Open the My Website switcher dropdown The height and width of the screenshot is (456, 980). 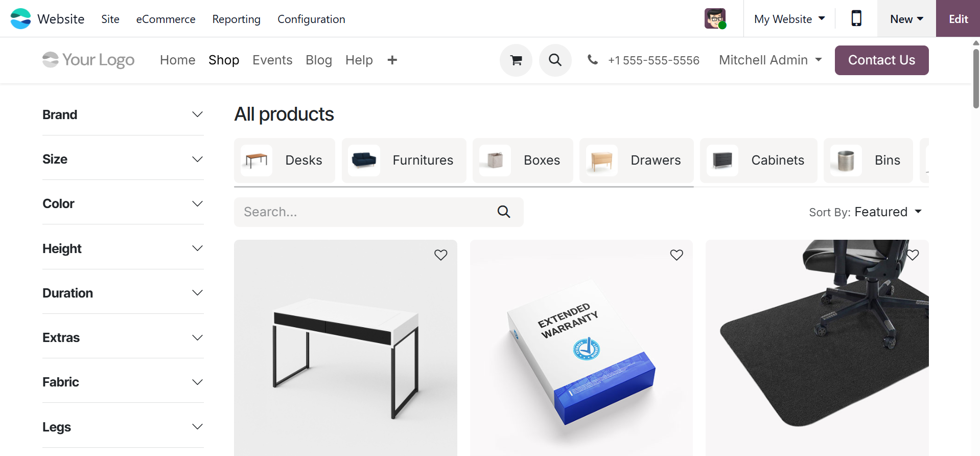coord(789,19)
